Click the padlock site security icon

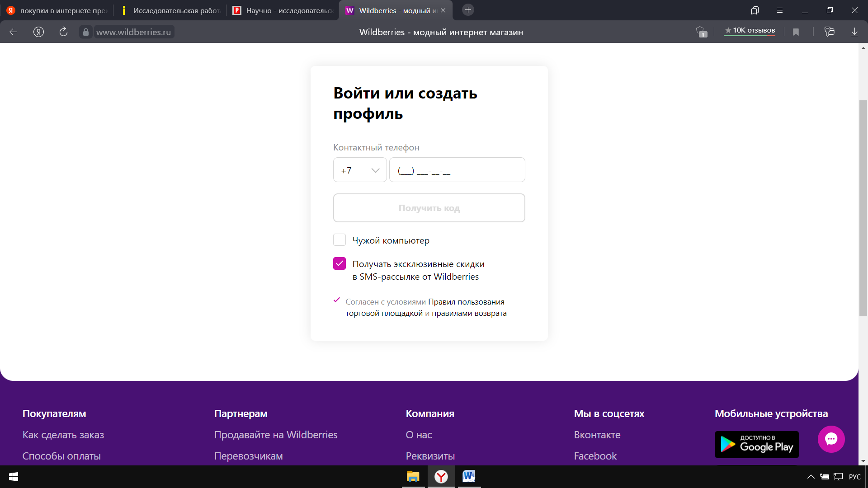86,32
